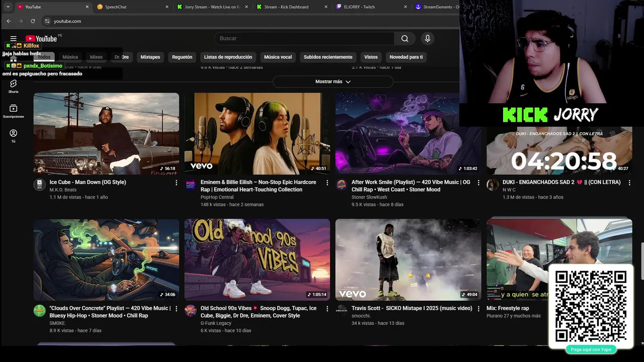Viewport: 644px width, 362px height.
Task: Go back with the browser back arrow
Action: (x=9, y=21)
